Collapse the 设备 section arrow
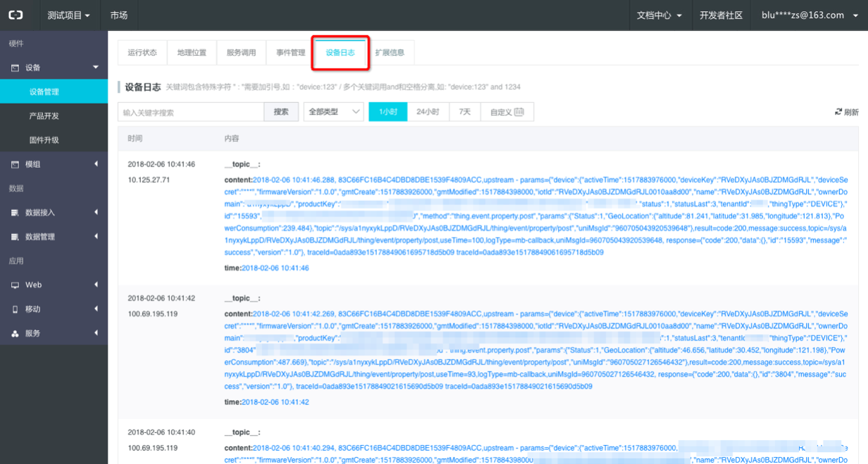 click(96, 67)
